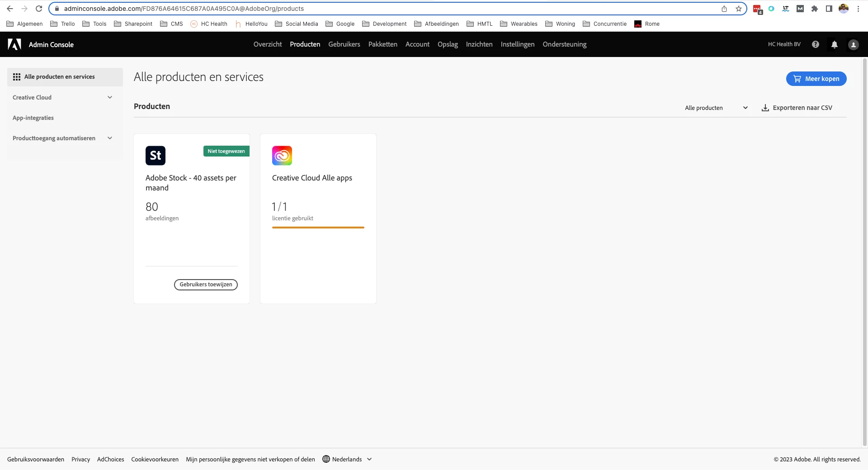Open the help question mark icon
This screenshot has width=868, height=470.
tap(816, 44)
